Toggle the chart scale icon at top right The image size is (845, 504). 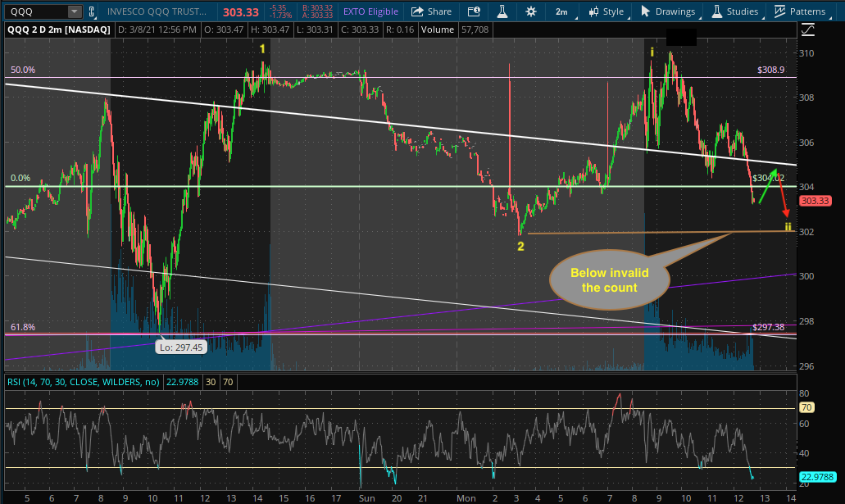tap(809, 30)
